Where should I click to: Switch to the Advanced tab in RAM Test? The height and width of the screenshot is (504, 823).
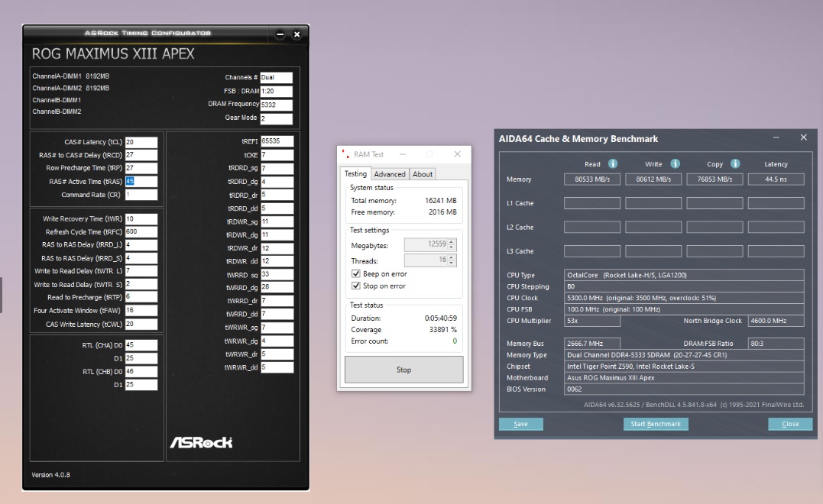pyautogui.click(x=390, y=174)
